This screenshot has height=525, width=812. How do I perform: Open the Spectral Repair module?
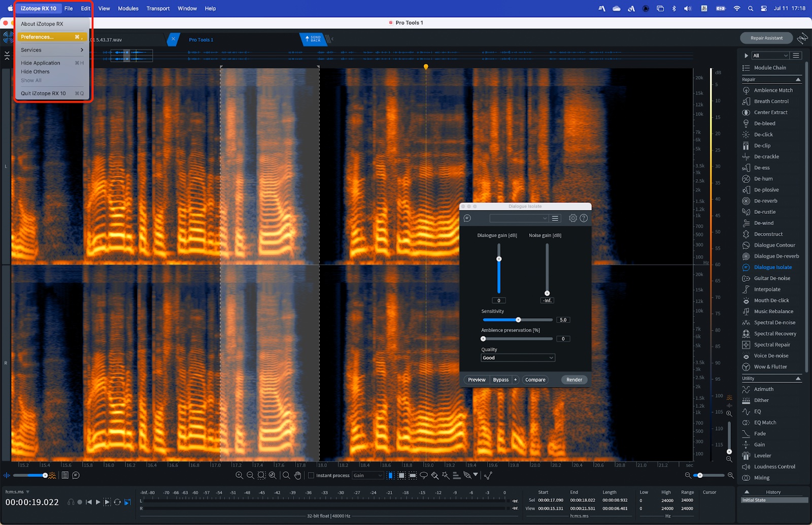point(771,345)
